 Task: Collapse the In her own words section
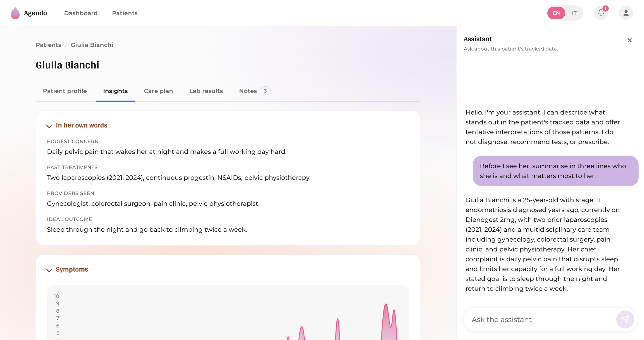pos(49,126)
